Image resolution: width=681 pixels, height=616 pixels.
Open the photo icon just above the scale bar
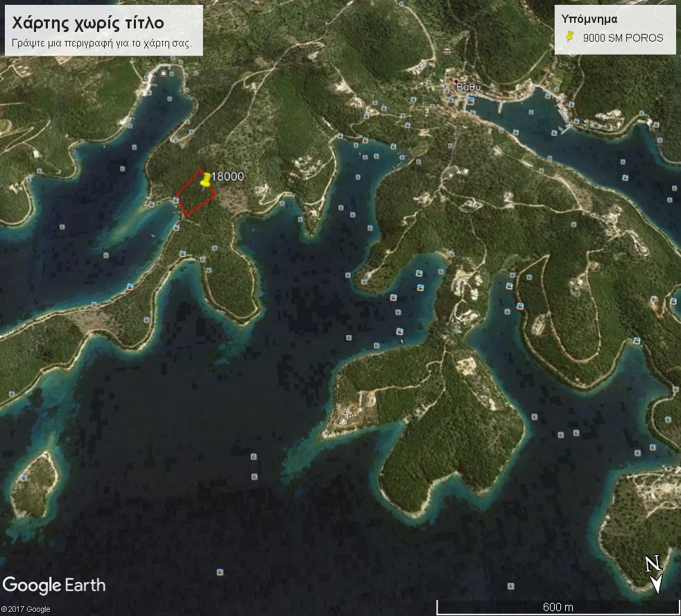click(x=510, y=586)
